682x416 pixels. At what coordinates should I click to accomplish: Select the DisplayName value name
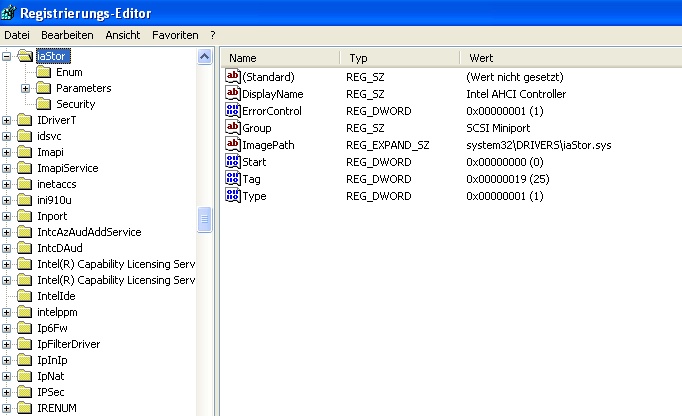tap(273, 94)
